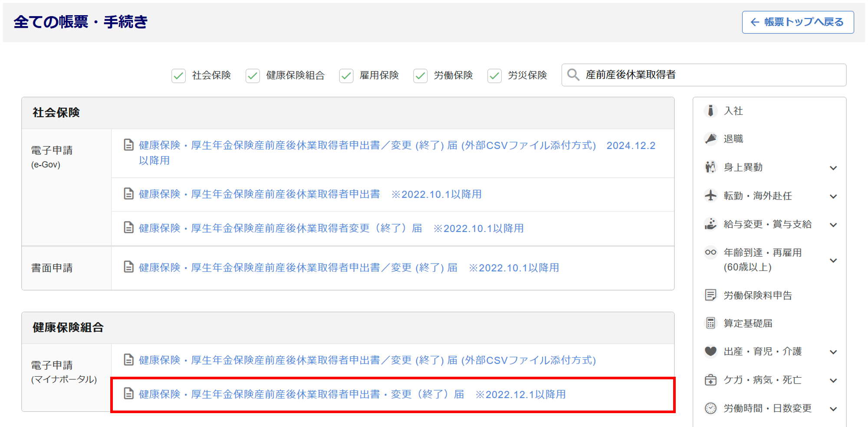Select 身上異動 in the category sidebar

point(743,167)
